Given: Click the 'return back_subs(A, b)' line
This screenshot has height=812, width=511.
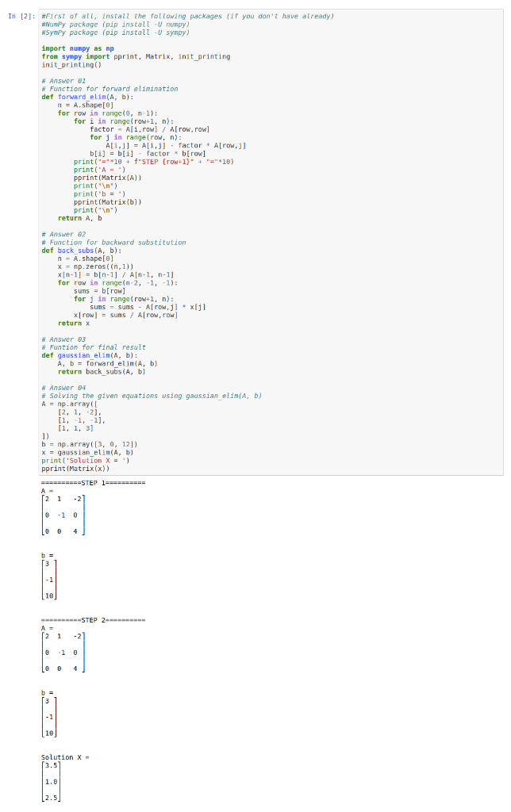Looking at the screenshot, I should [x=102, y=372].
